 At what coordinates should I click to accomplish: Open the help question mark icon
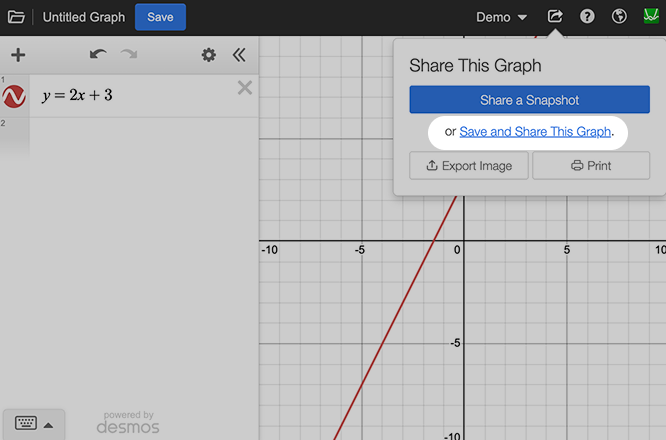tap(587, 17)
